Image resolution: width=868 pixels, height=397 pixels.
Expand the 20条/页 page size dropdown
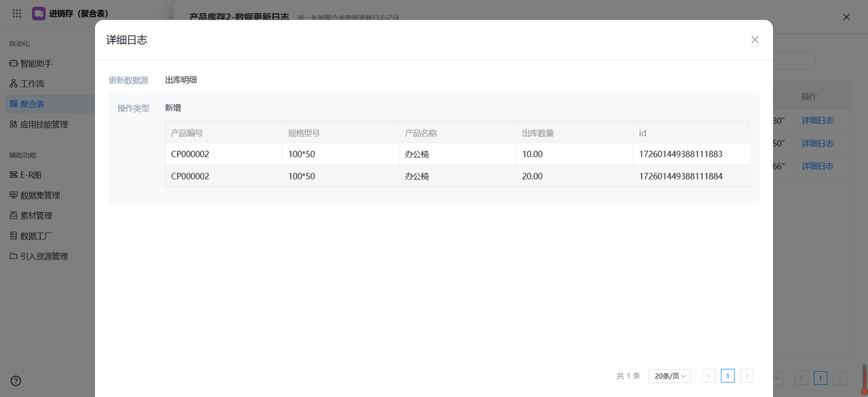coord(669,376)
